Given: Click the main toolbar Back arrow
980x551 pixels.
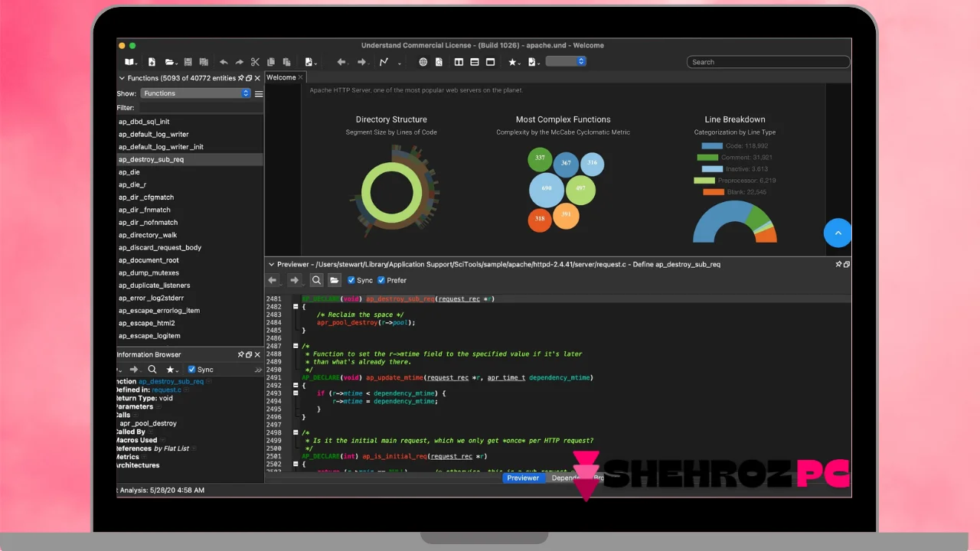Looking at the screenshot, I should [341, 62].
